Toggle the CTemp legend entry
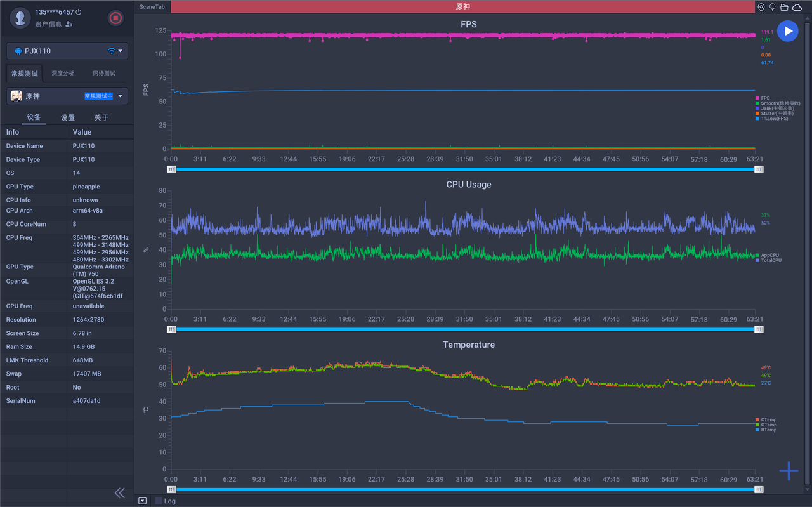Image resolution: width=812 pixels, height=507 pixels. [766, 419]
